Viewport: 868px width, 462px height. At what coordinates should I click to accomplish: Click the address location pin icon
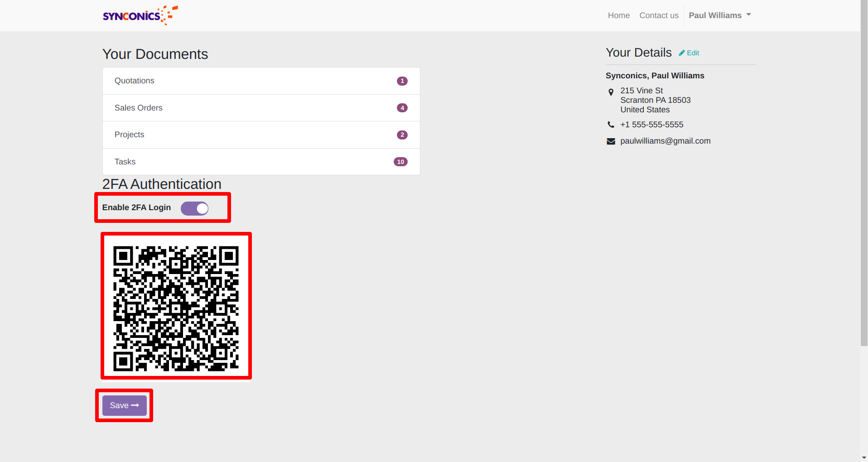click(611, 92)
